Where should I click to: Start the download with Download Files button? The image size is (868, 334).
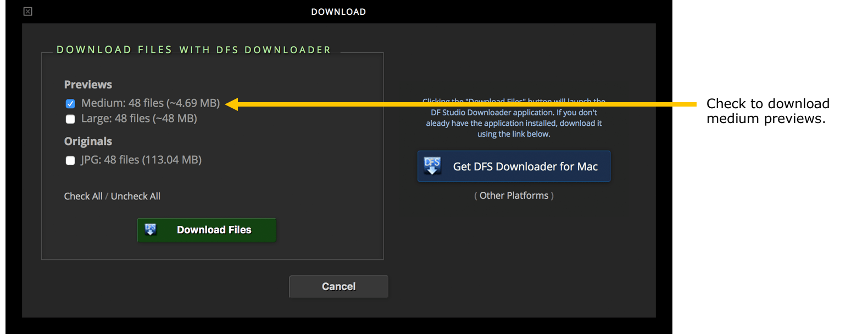pos(207,230)
